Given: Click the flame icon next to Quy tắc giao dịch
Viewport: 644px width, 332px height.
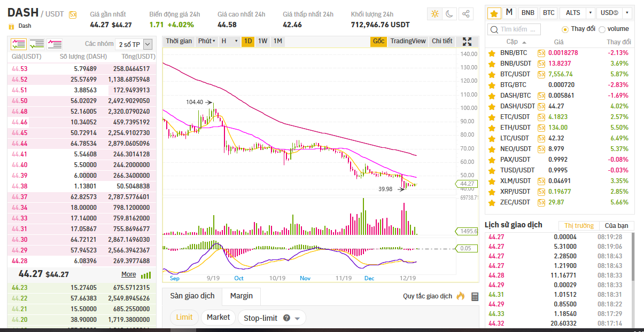Looking at the screenshot, I should [x=461, y=296].
